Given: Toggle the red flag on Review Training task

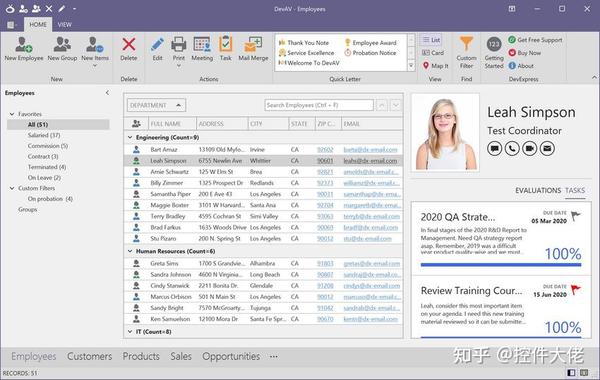Looking at the screenshot, I should (576, 289).
